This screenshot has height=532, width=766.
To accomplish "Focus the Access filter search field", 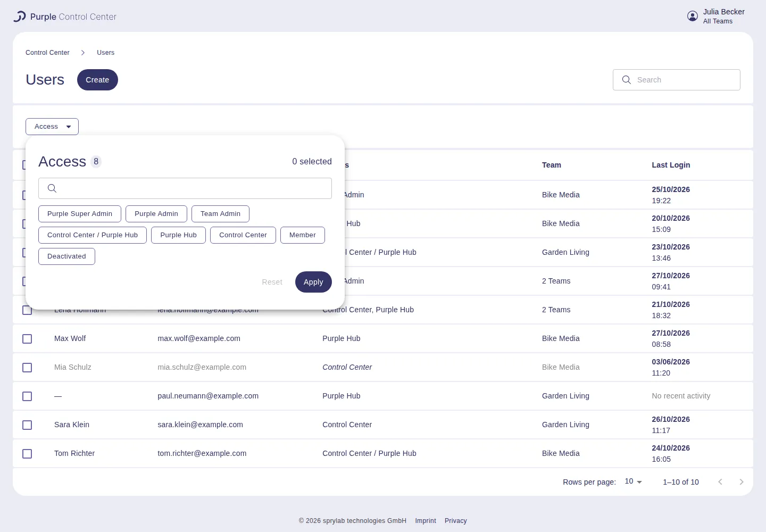I will tap(185, 188).
